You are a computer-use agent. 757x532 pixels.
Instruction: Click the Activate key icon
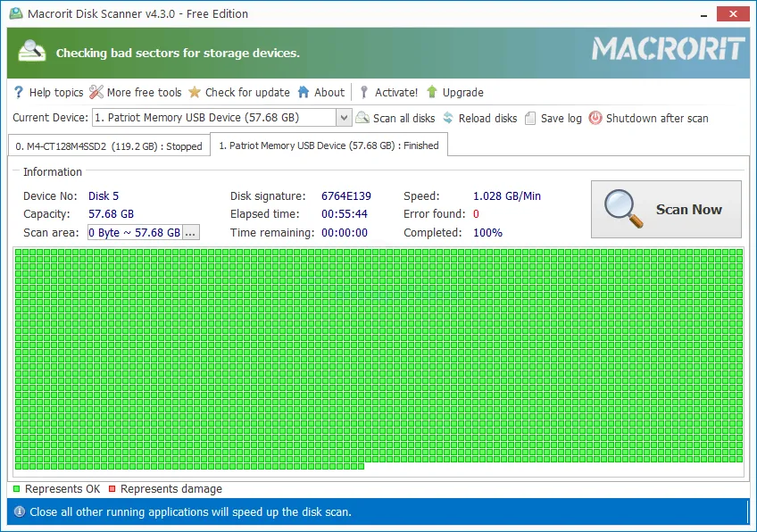(364, 92)
